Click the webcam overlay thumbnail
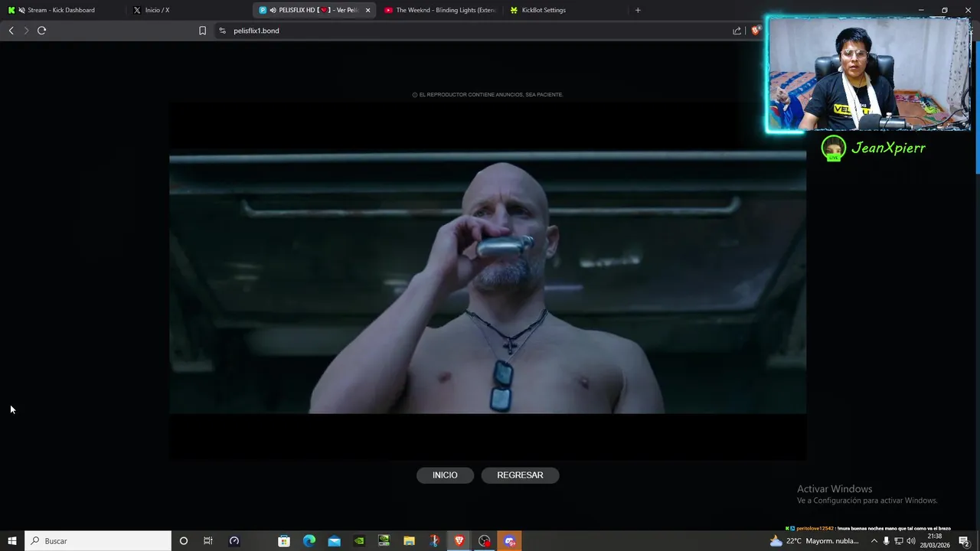The image size is (980, 551). (869, 74)
